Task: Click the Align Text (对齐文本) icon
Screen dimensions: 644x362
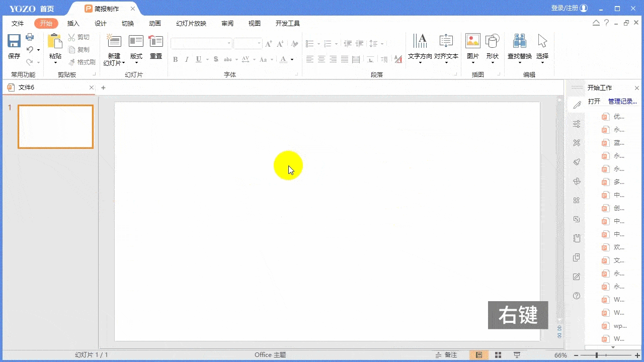Action: point(446,41)
